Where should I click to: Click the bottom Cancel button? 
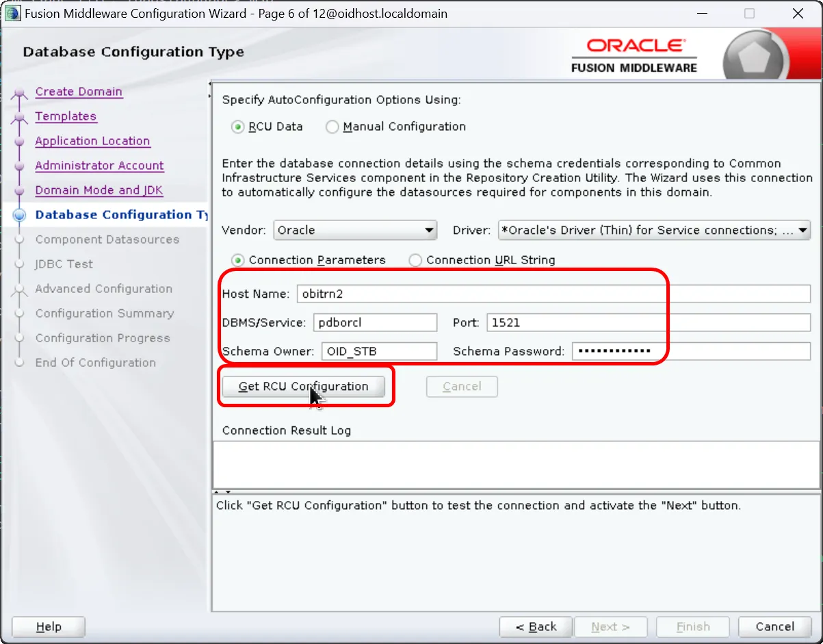coord(774,627)
